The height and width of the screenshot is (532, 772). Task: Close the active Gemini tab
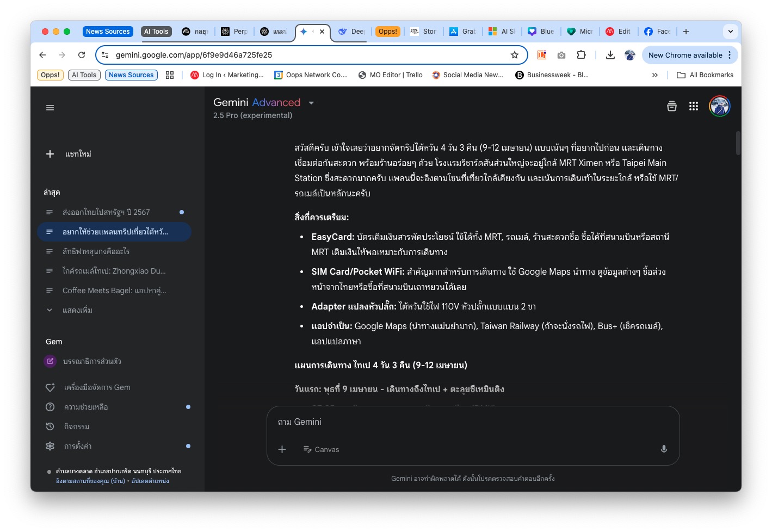pyautogui.click(x=322, y=32)
